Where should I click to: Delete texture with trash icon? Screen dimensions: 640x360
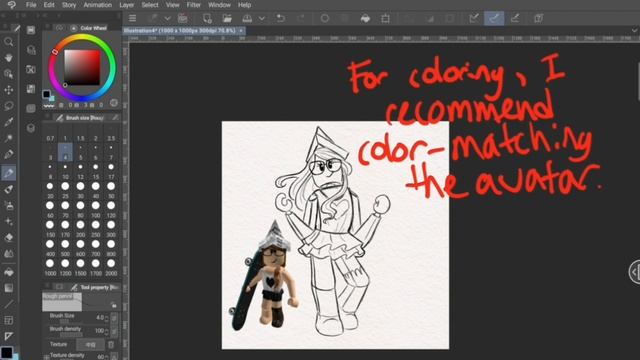pos(111,344)
